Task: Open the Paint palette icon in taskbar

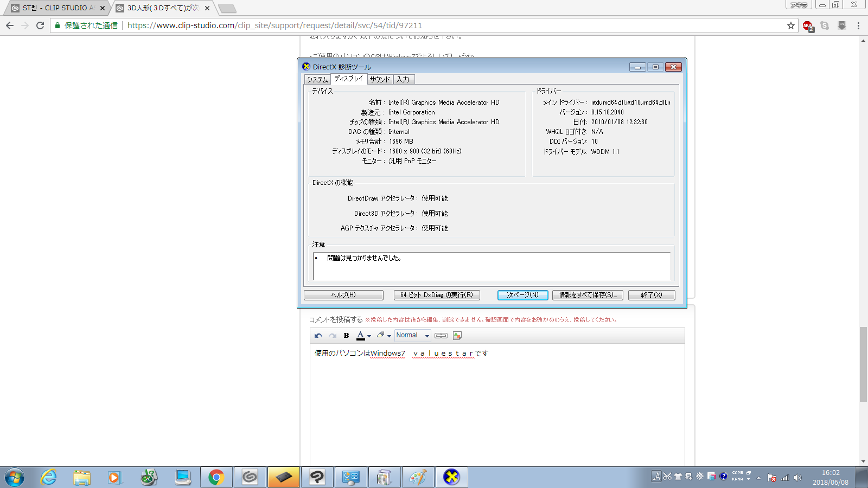Action: click(x=418, y=477)
